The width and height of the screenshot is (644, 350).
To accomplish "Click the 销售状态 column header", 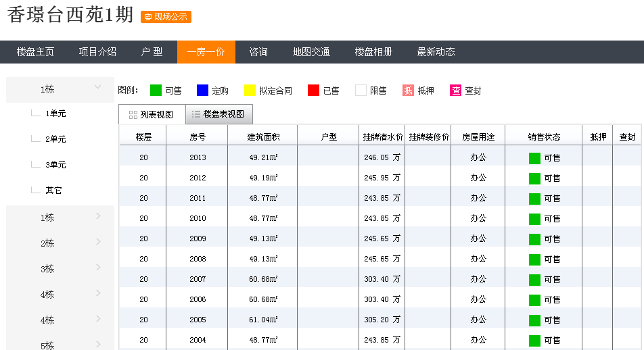I will [544, 137].
